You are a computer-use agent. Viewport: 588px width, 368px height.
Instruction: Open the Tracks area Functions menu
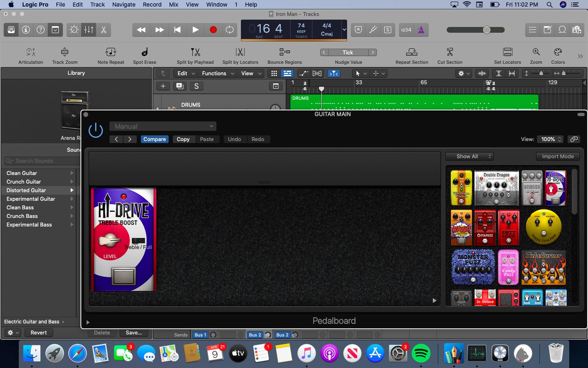point(217,73)
